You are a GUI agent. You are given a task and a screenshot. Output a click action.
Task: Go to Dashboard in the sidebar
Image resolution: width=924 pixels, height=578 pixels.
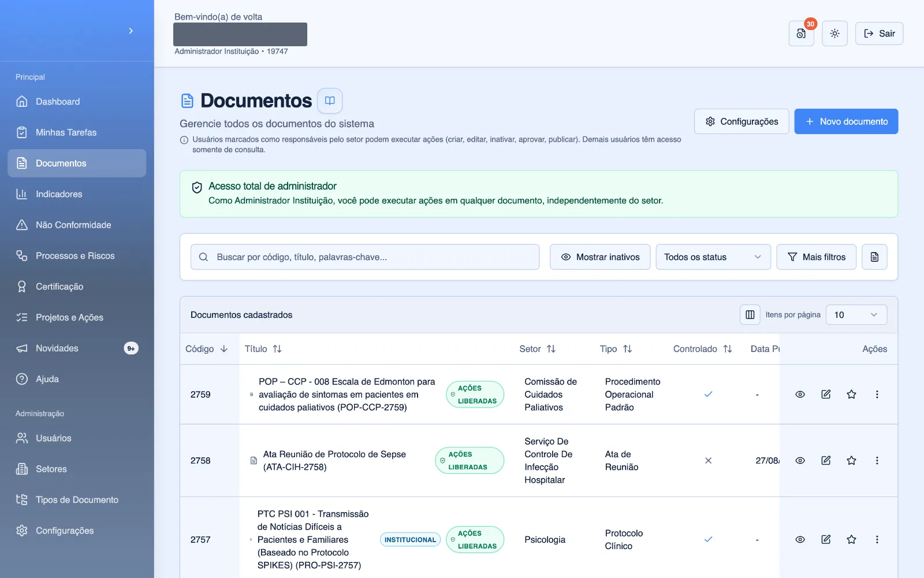coord(77,102)
